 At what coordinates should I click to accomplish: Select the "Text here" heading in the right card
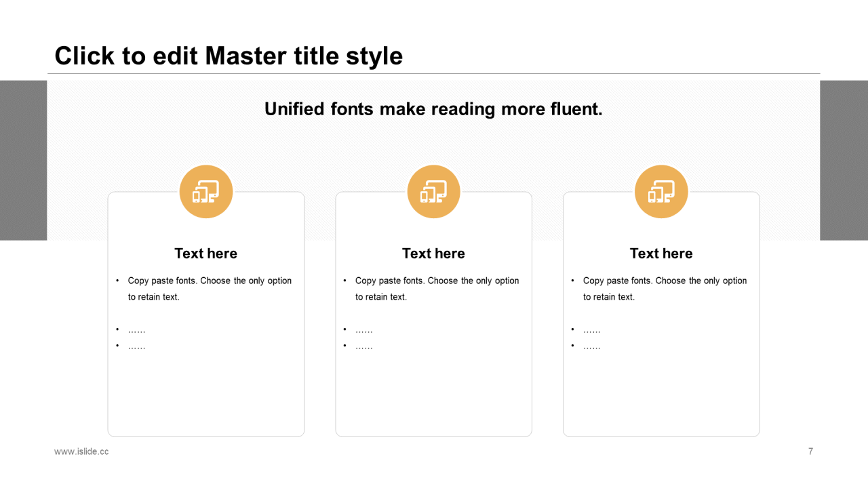[661, 253]
